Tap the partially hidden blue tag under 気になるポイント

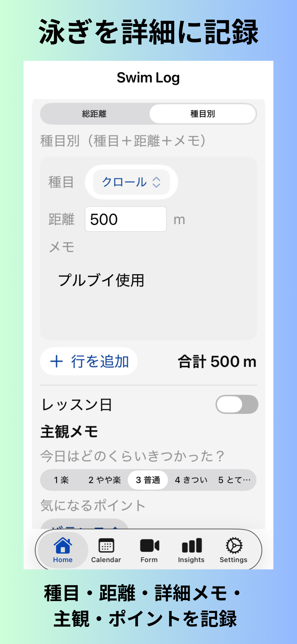[84, 524]
